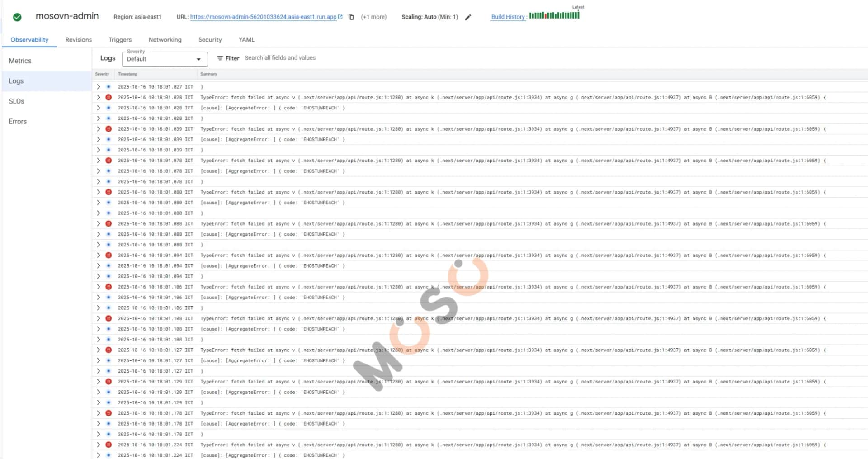Click the red error icon at 10:18:01.088
The width and height of the screenshot is (868, 459).
(x=108, y=224)
